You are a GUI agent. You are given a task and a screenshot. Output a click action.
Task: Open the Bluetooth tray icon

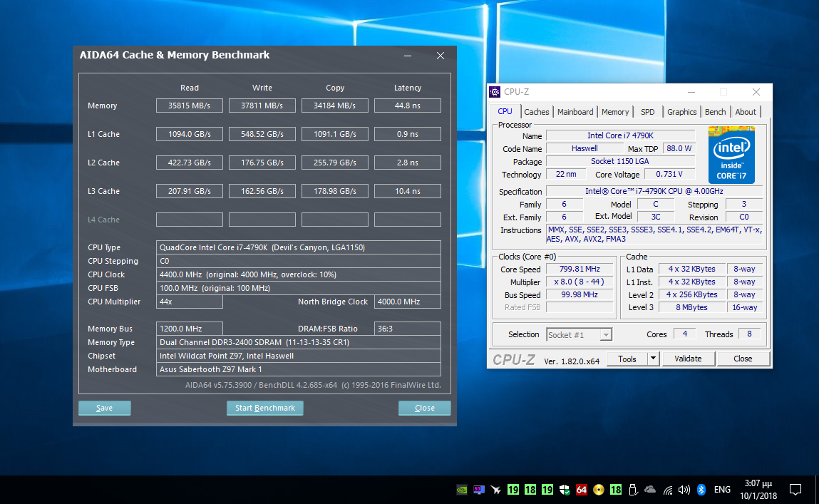[x=701, y=489]
